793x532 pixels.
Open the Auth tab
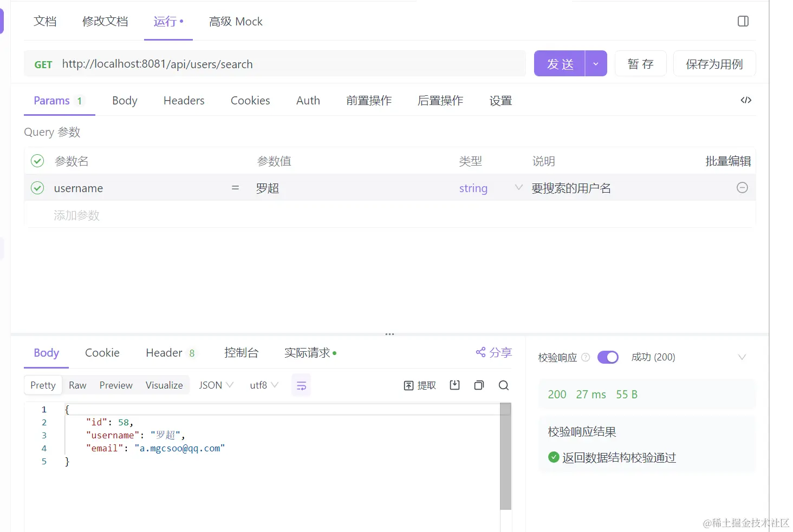pos(308,101)
